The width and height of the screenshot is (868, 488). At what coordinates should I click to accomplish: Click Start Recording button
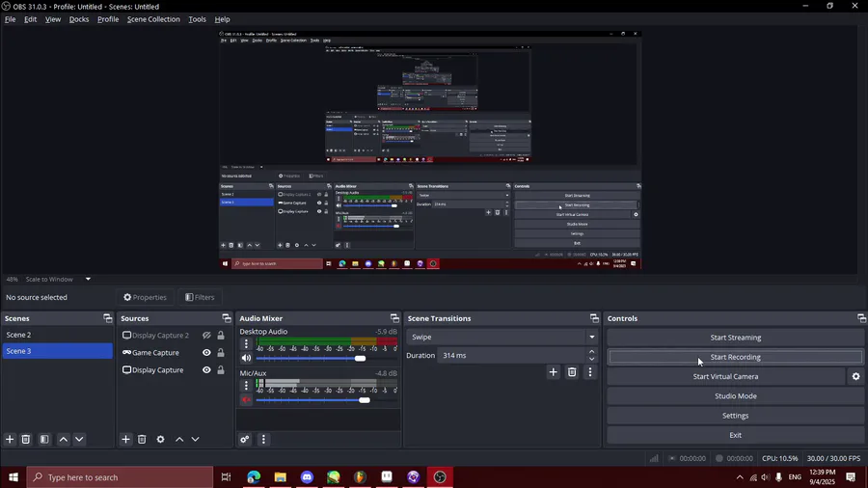735,357
